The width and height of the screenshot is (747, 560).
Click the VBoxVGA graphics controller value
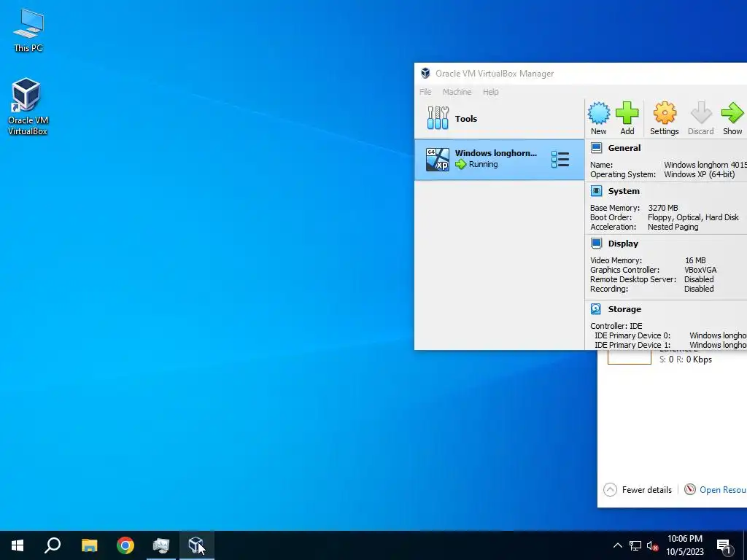(x=700, y=270)
